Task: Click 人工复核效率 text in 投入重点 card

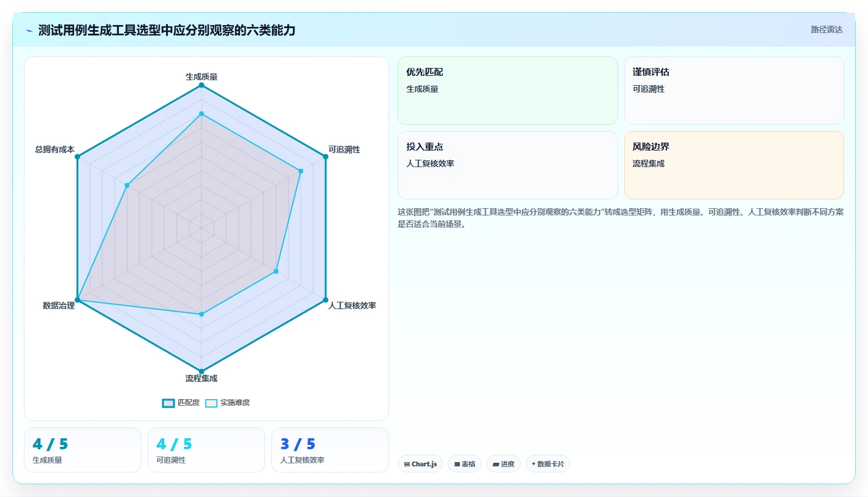Action: [x=430, y=163]
